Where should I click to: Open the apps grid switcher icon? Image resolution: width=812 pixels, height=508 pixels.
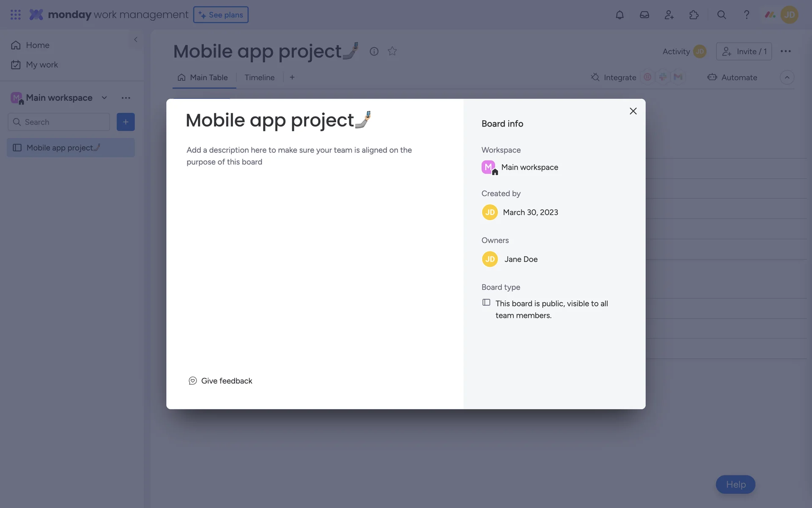(x=16, y=15)
